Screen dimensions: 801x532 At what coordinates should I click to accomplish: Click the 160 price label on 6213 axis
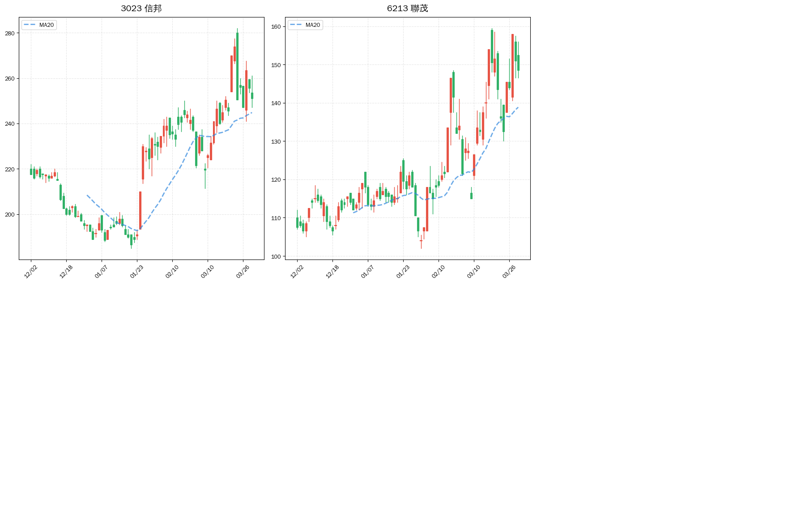[276, 27]
